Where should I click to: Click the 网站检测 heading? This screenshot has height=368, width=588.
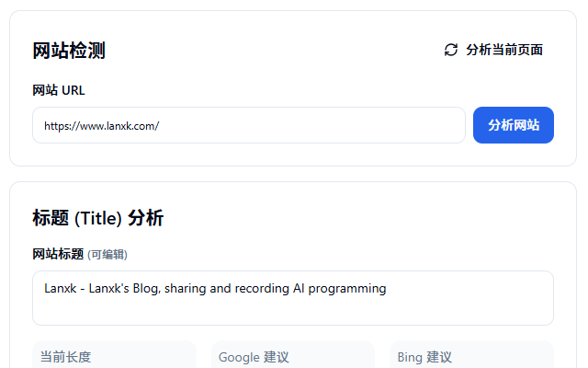69,51
